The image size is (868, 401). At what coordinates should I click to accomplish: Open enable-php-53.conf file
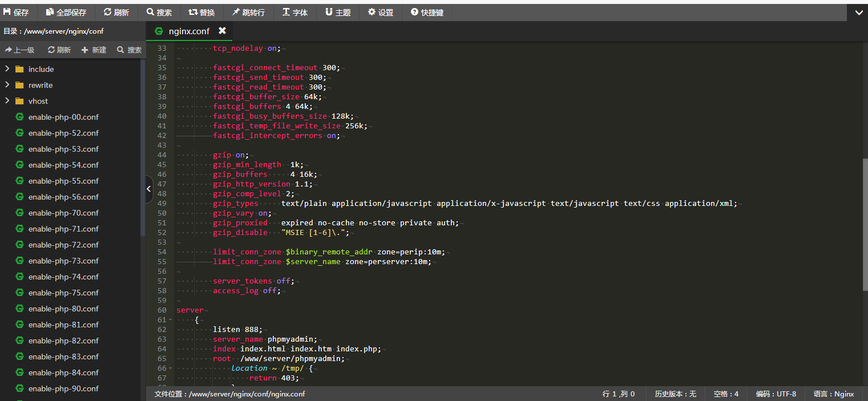point(63,149)
